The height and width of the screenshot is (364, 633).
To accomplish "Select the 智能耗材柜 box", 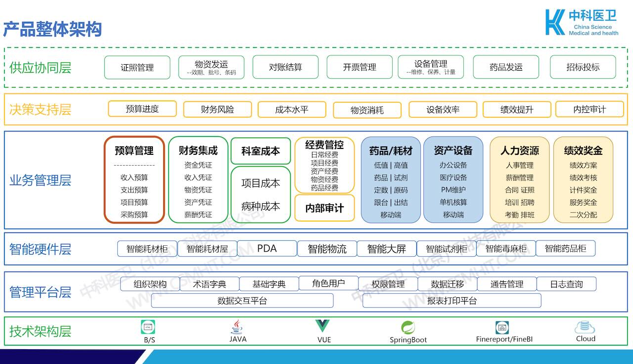I will point(147,249).
